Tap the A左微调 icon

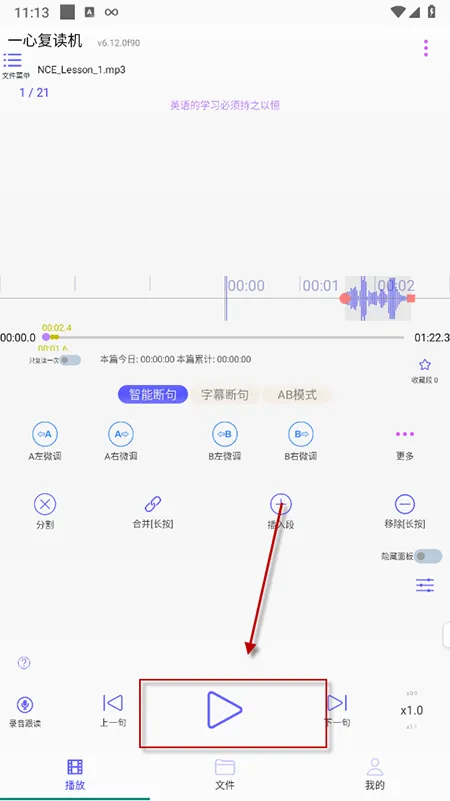45,434
